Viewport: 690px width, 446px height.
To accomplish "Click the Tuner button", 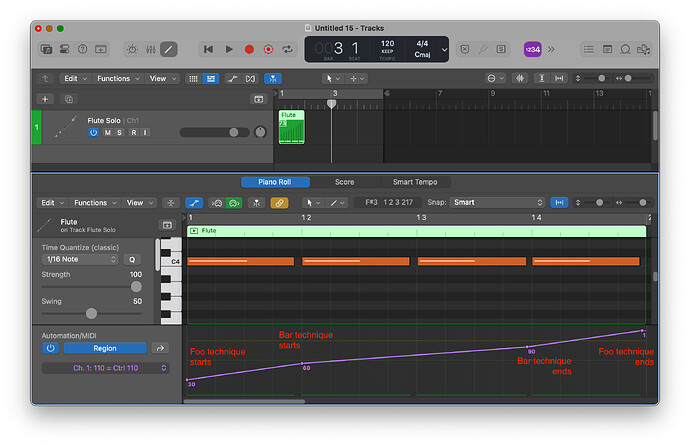I will pyautogui.click(x=483, y=49).
